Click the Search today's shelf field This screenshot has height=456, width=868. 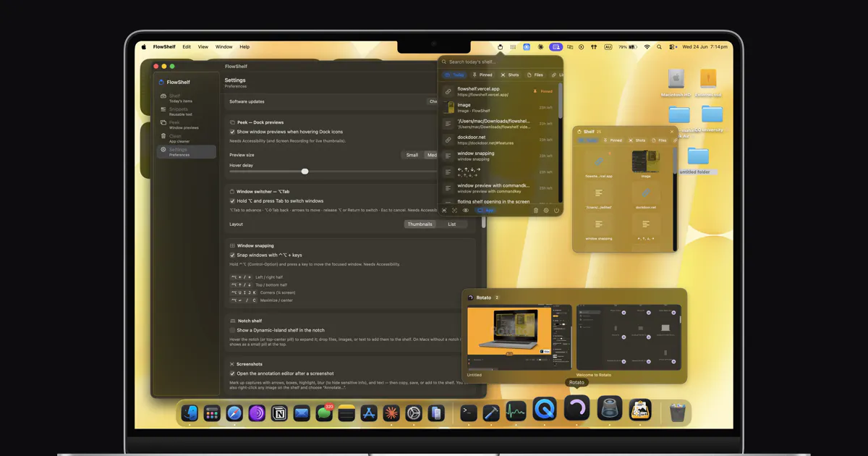pos(501,62)
